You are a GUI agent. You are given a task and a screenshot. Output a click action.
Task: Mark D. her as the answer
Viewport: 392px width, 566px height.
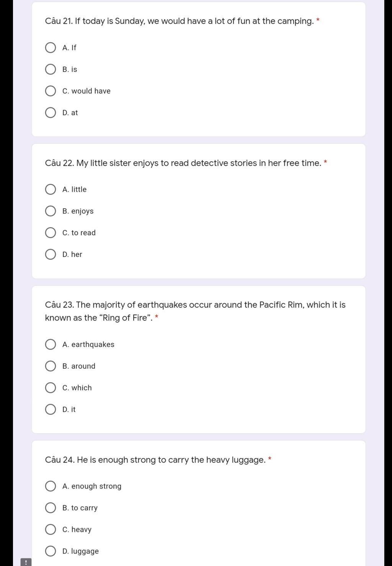coord(51,254)
